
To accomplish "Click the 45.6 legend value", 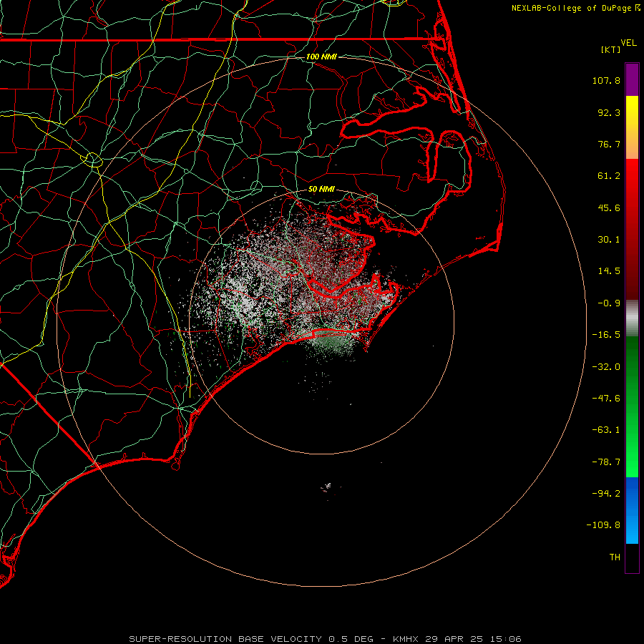I will point(609,208).
